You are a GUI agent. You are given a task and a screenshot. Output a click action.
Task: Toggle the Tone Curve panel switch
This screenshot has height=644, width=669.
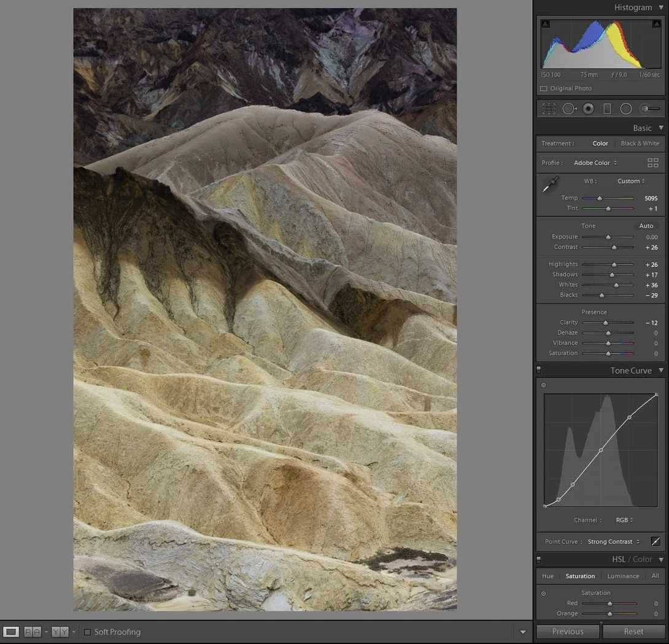click(539, 370)
